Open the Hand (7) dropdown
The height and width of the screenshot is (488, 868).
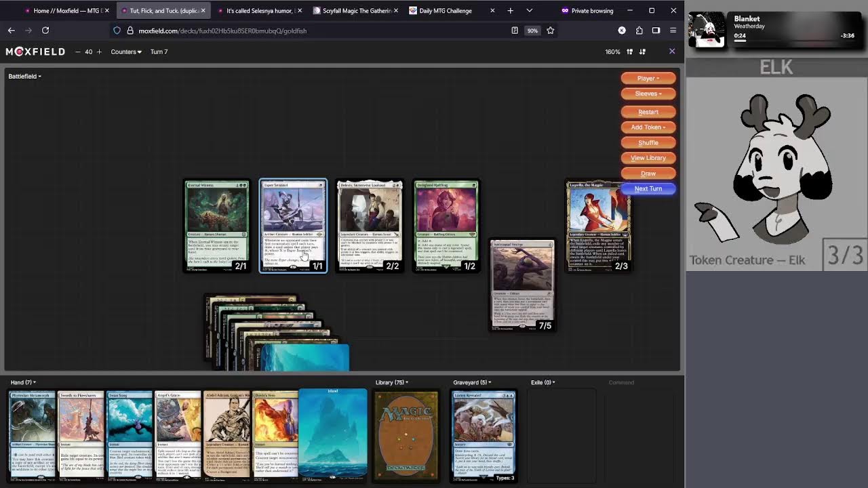(x=23, y=382)
